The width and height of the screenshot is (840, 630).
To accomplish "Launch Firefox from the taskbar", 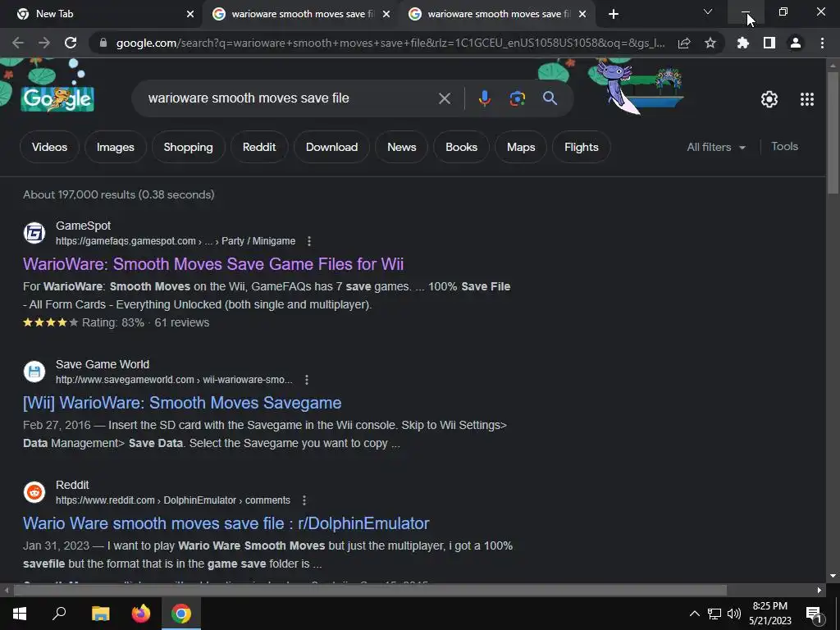I will click(x=141, y=614).
